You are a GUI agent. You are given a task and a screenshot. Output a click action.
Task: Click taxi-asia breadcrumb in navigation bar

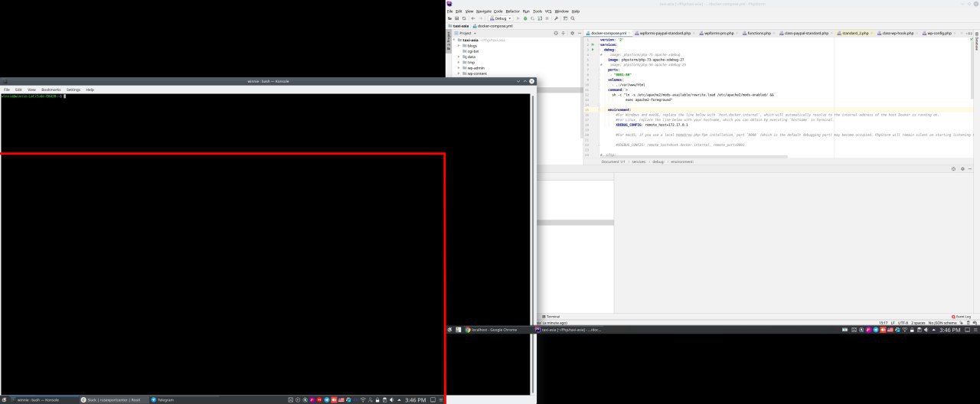click(x=460, y=26)
